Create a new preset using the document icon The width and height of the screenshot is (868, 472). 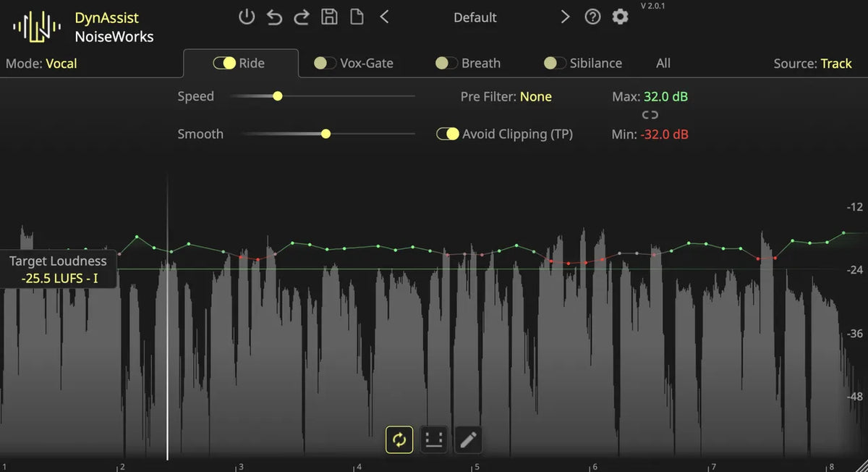click(x=356, y=17)
